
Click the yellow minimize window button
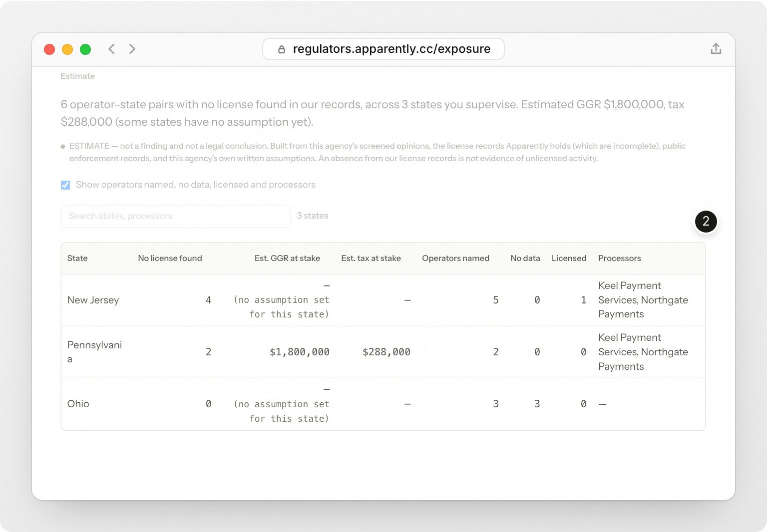click(x=67, y=49)
